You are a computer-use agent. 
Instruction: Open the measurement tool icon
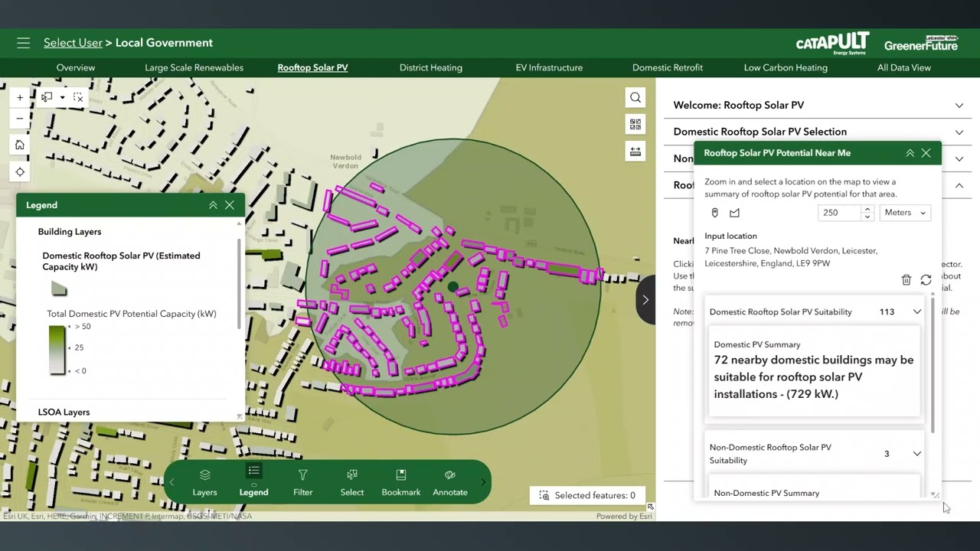635,152
